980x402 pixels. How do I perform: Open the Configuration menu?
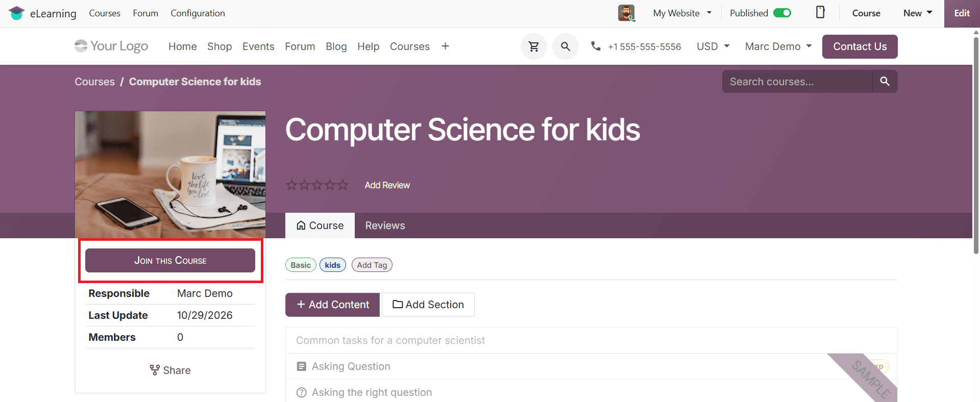pos(198,13)
